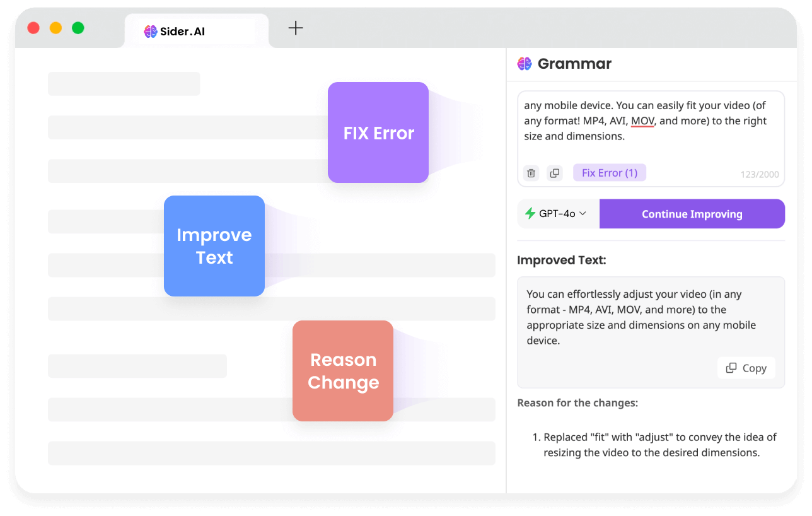
Task: Select the salmon Reason Change tile
Action: pos(343,371)
